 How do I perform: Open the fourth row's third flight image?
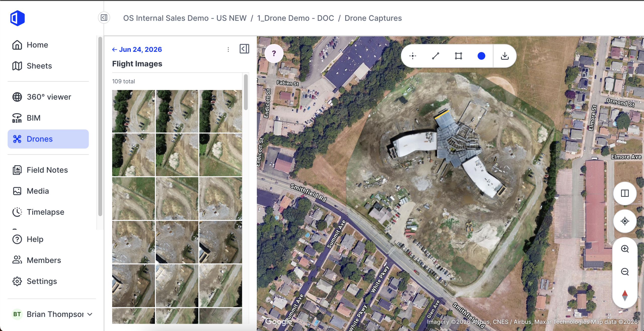point(221,242)
